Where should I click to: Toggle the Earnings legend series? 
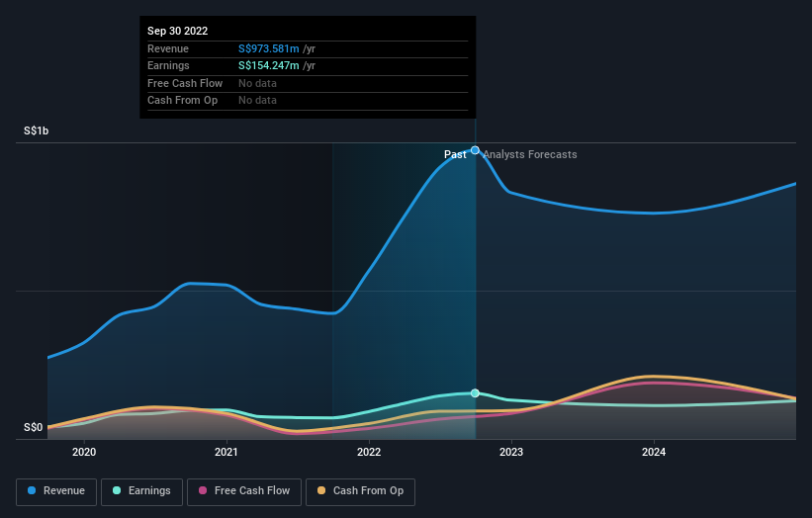pyautogui.click(x=141, y=491)
